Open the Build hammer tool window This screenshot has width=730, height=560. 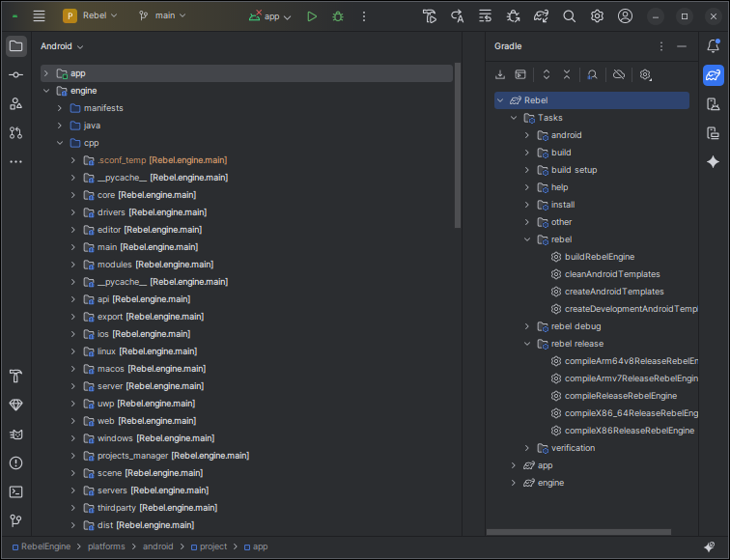click(15, 377)
